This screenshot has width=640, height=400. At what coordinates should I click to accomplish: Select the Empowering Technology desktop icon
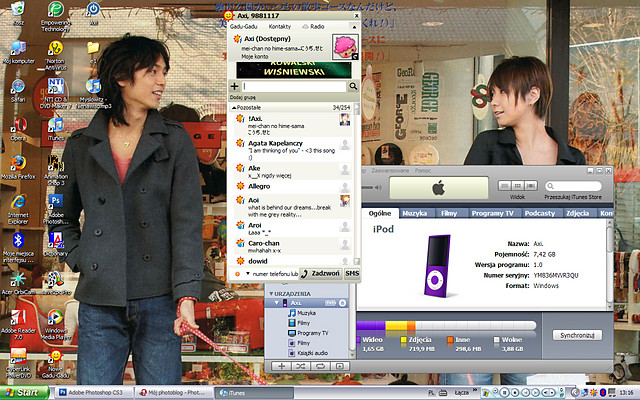(x=56, y=16)
